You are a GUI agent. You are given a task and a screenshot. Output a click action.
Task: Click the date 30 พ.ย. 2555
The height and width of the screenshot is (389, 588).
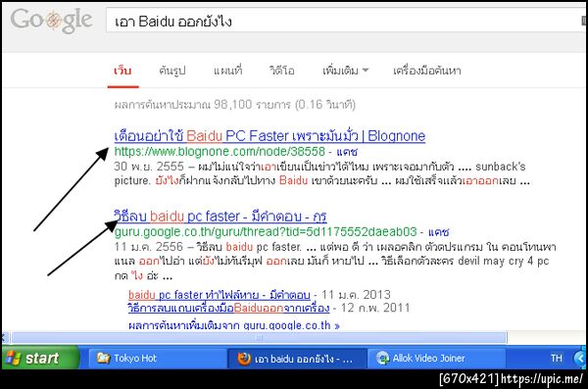coord(149,167)
